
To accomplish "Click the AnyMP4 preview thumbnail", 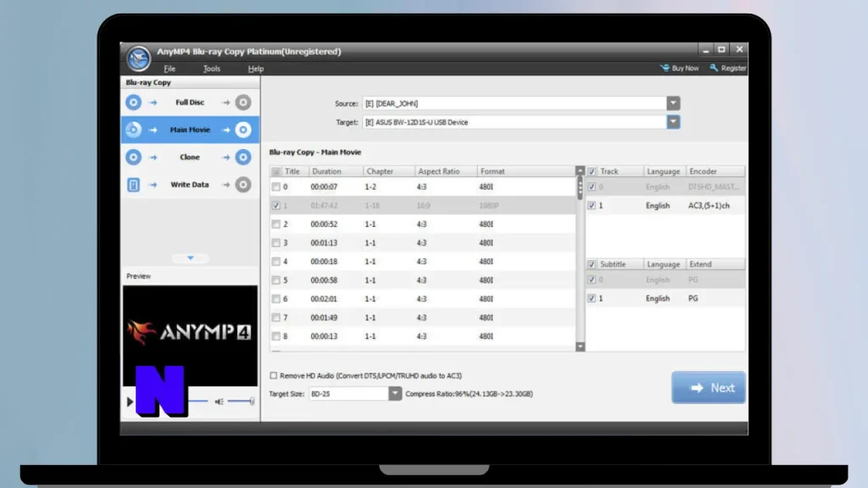I will (190, 335).
